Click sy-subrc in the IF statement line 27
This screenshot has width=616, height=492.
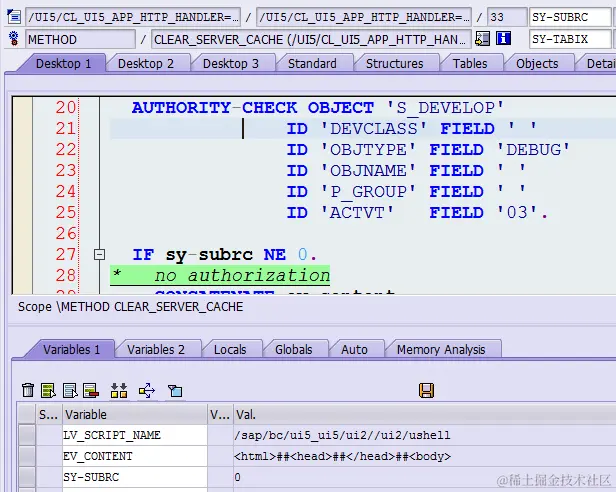(209, 255)
